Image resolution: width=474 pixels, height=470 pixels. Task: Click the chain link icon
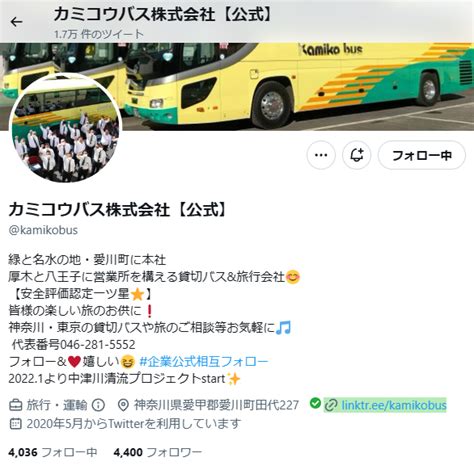click(x=331, y=405)
